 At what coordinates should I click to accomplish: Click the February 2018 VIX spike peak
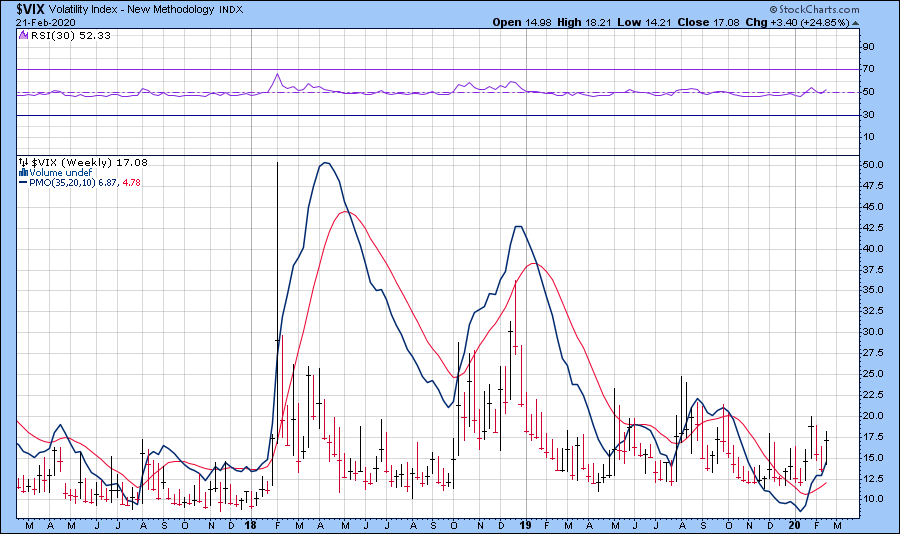(277, 163)
